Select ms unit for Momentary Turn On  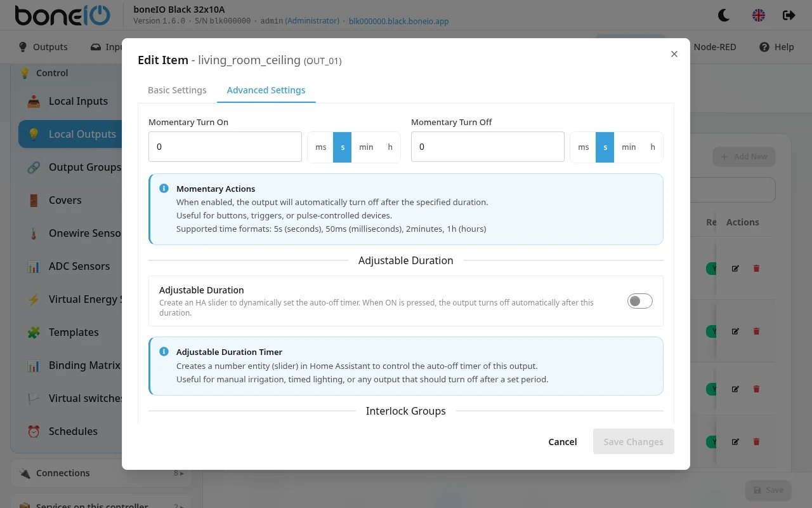321,147
